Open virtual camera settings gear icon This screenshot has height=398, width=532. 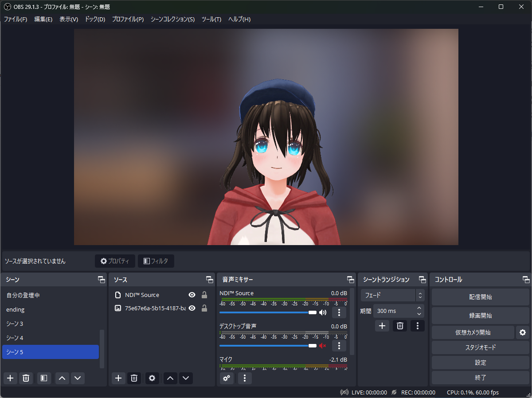(524, 332)
